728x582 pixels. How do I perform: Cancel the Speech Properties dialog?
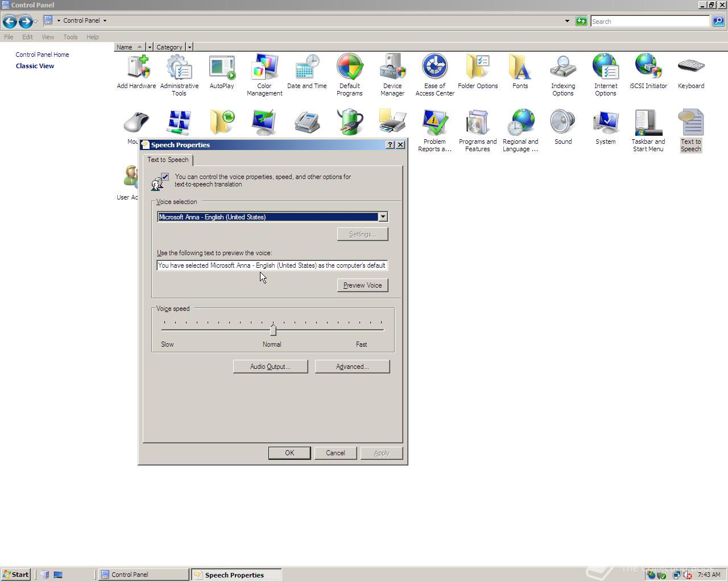tap(336, 453)
